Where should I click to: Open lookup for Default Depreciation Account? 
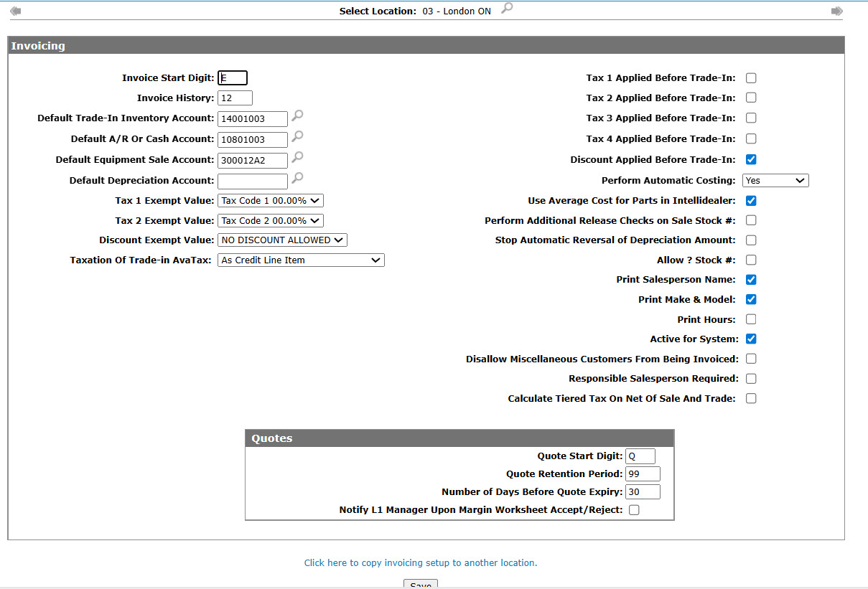(x=297, y=178)
